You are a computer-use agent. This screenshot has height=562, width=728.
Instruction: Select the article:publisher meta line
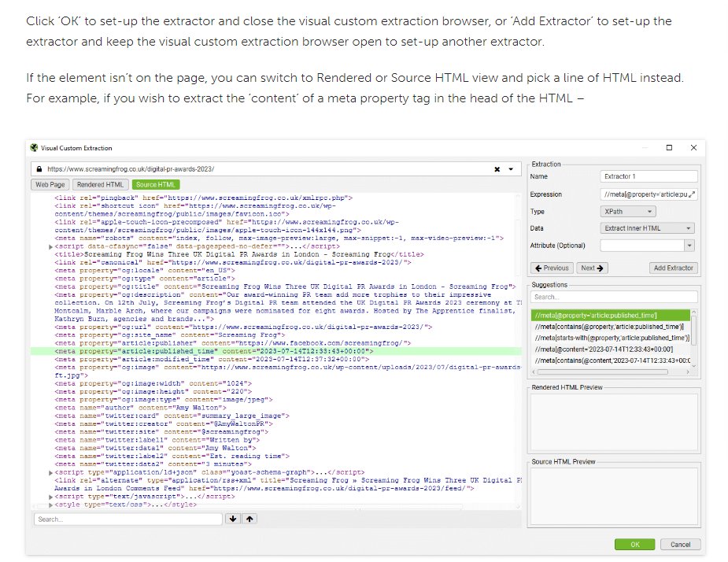(x=233, y=343)
